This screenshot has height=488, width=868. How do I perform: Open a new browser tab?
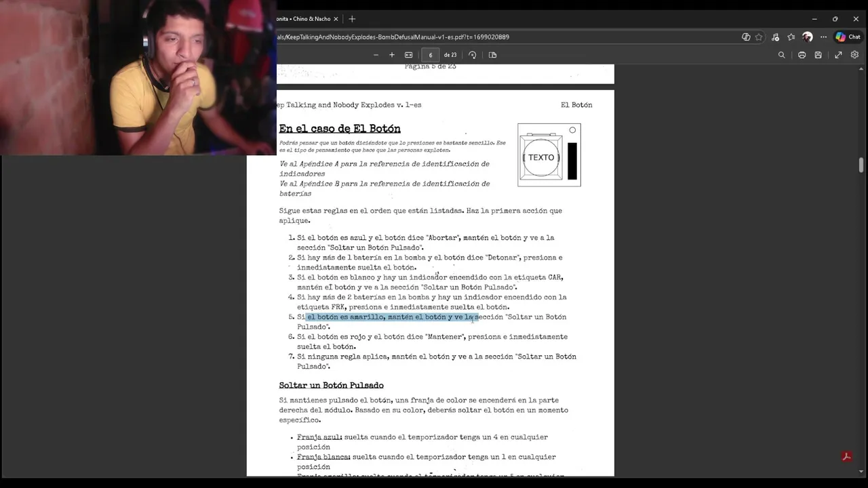(x=351, y=19)
